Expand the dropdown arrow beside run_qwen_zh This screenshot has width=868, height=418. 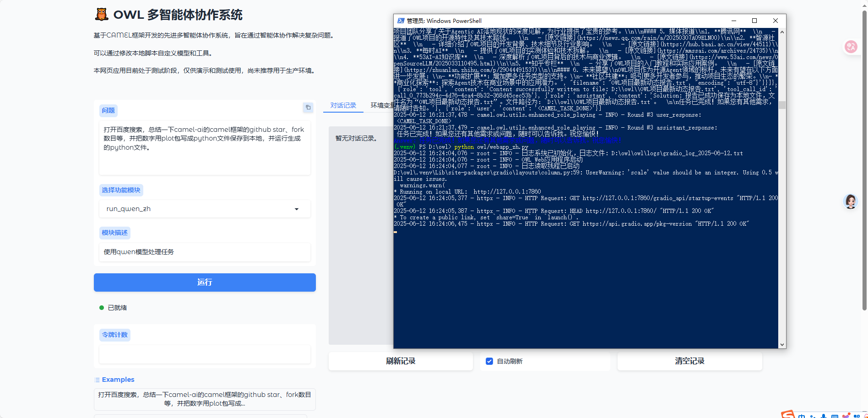(x=297, y=209)
